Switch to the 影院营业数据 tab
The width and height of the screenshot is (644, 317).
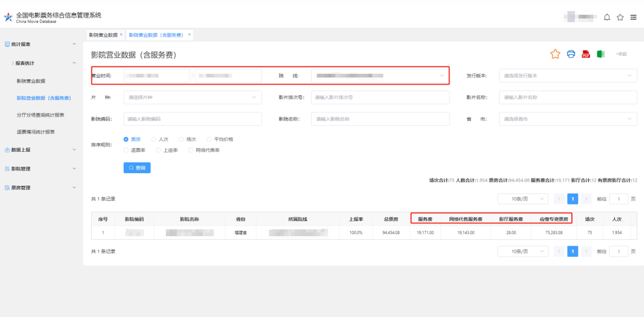(x=103, y=35)
